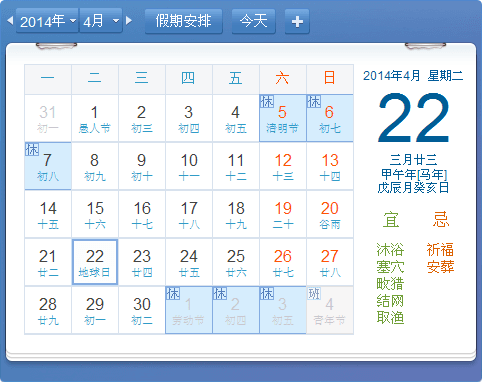Screen dimensions: 482x382
Task: Select April 15 十六
Action: 95,214
